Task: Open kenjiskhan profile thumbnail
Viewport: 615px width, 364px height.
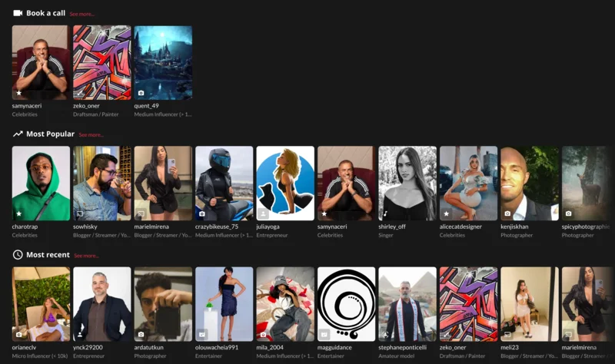Action: coord(530,184)
